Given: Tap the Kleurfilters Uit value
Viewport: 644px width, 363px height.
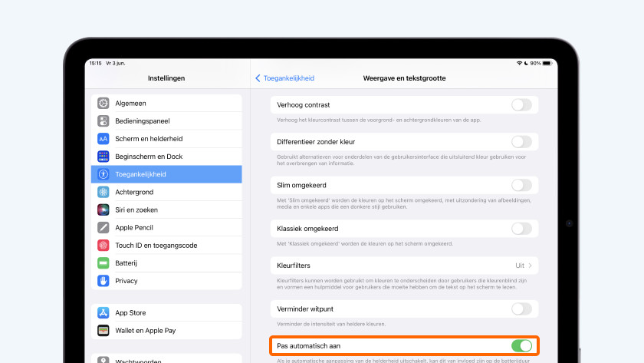Looking at the screenshot, I should 520,266.
